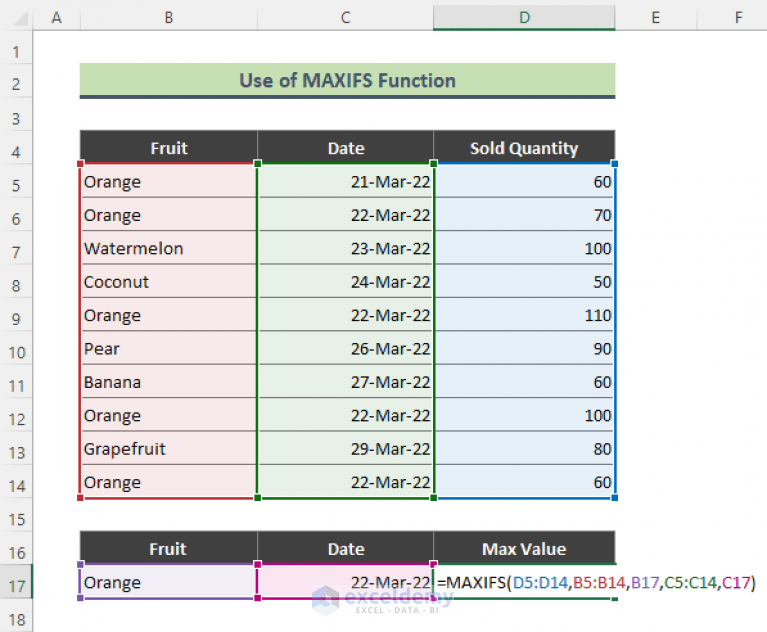The image size is (767, 632).
Task: Select the Pear cell
Action: (169, 348)
